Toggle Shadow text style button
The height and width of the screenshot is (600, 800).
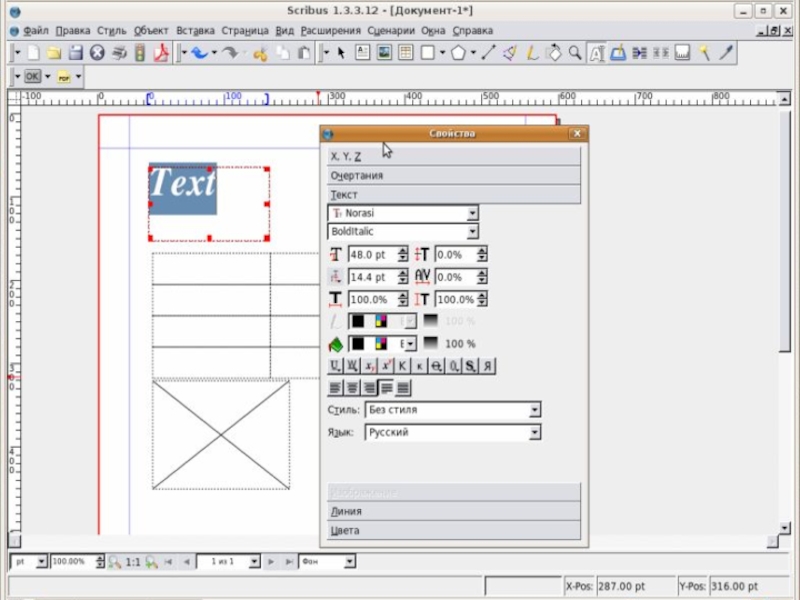pos(470,366)
